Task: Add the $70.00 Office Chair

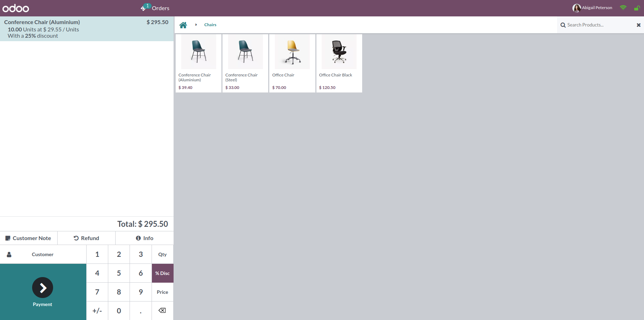Action: point(292,63)
